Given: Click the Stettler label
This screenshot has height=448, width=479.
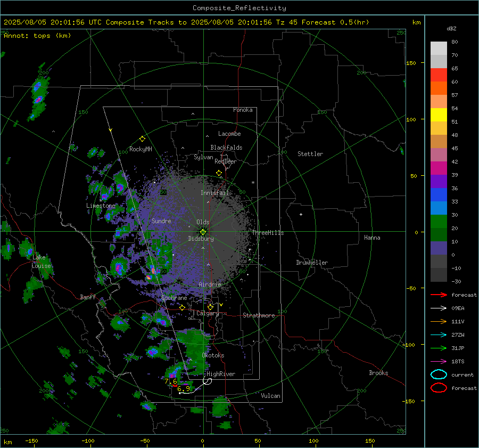Looking at the screenshot, I should point(310,154).
